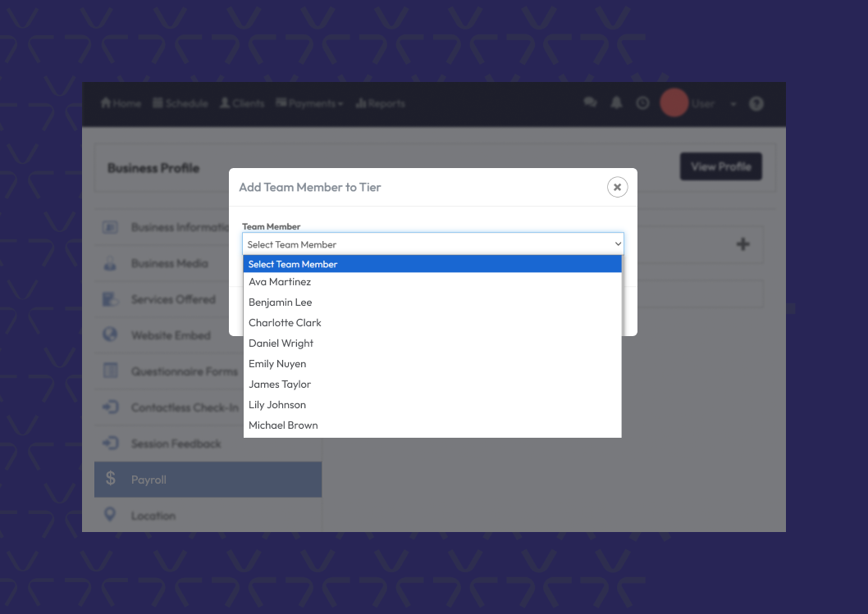Choose Benjamin Lee in the dropdown list
This screenshot has width=868, height=614.
click(281, 302)
